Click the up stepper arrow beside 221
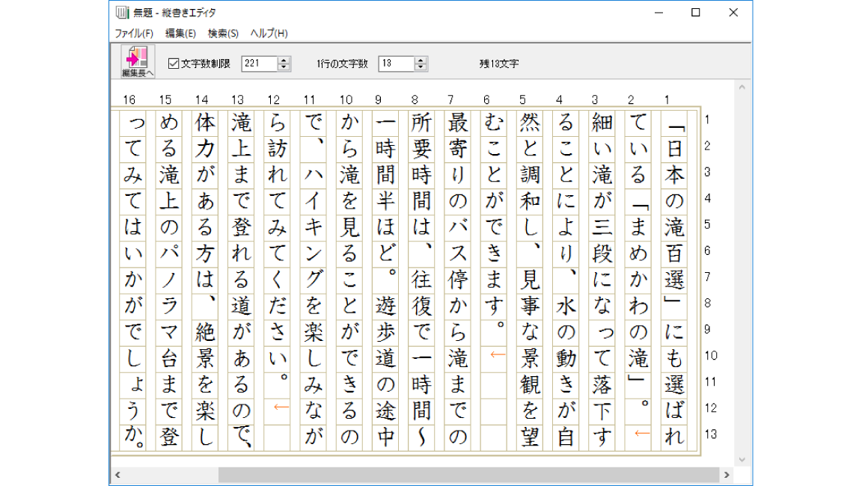Screen dimensions: 868x486 coord(284,61)
